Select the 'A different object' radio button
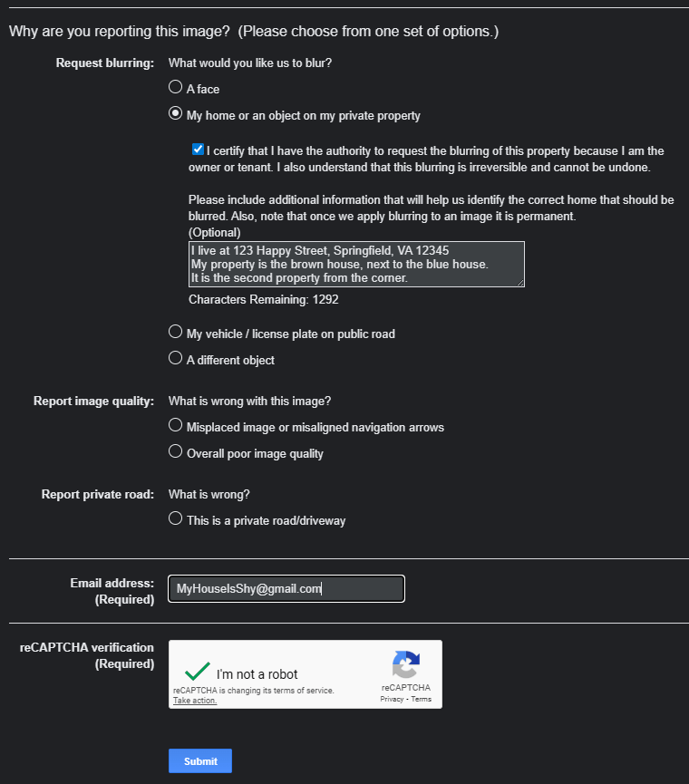Viewport: 689px width, 784px height. (176, 359)
